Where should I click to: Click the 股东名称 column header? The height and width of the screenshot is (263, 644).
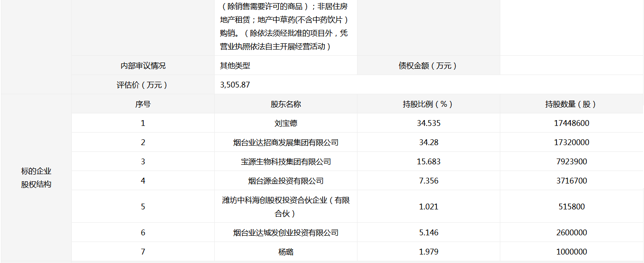pos(286,104)
